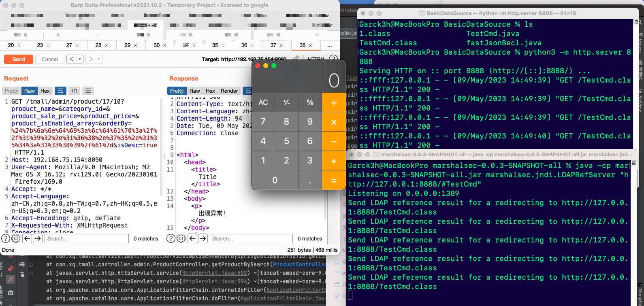Click the camera icon in IntelliJ sidebar

click(x=11, y=292)
